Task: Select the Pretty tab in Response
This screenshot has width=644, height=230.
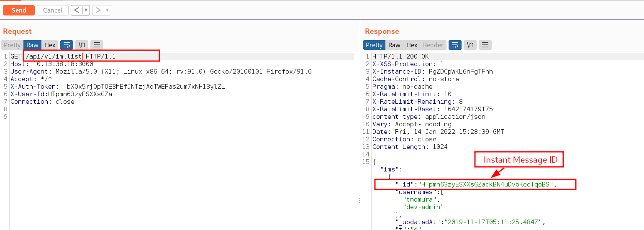Action: tap(374, 45)
